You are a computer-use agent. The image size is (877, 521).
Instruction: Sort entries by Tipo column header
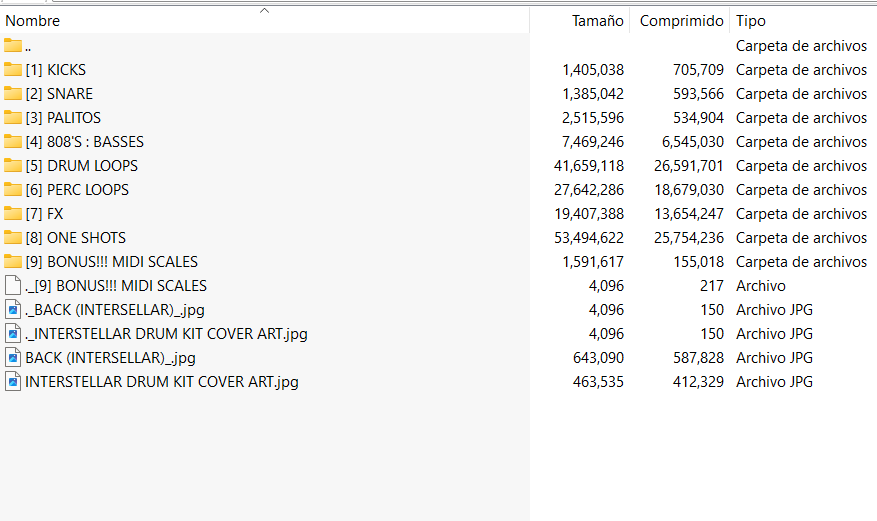[x=751, y=21]
